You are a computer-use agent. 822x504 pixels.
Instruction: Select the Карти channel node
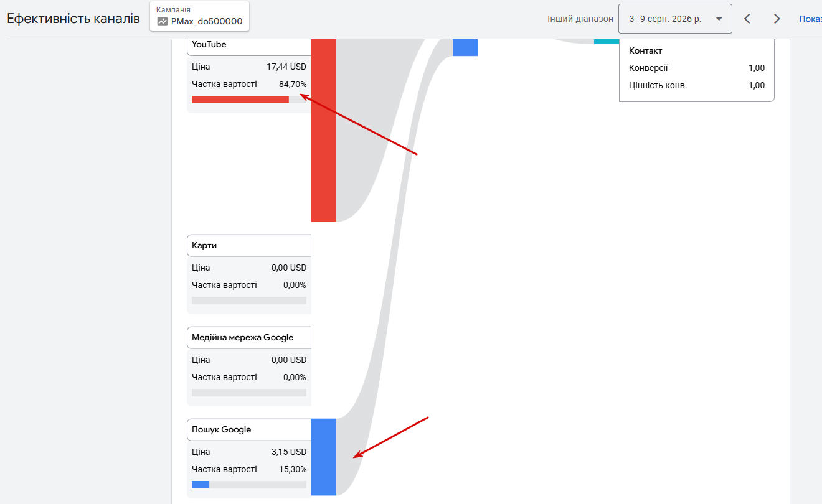(x=249, y=245)
